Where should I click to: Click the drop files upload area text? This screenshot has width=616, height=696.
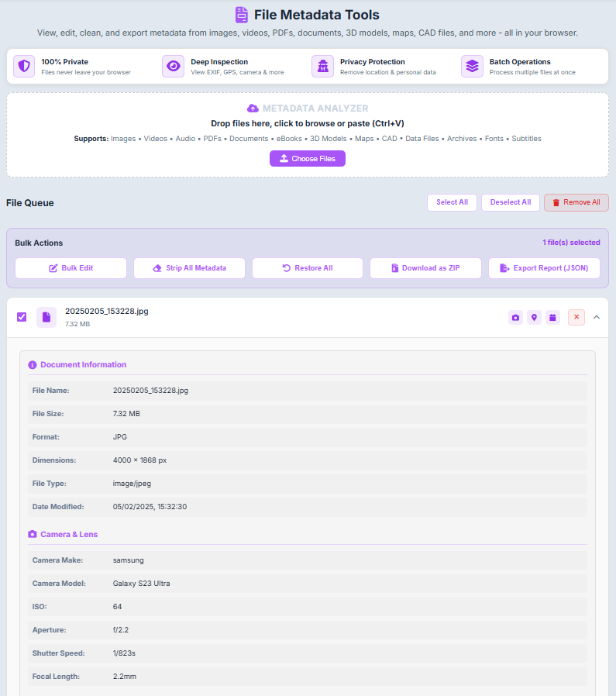[308, 123]
